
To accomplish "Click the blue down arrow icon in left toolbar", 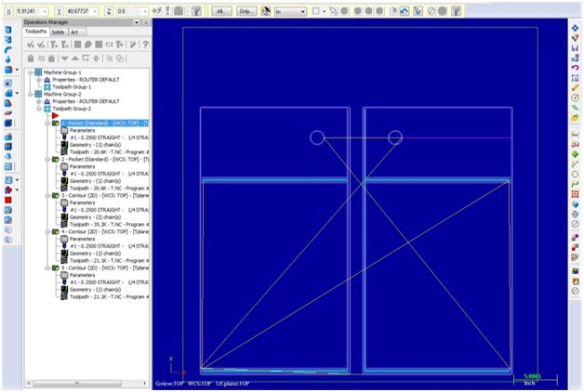I will 8,59.
